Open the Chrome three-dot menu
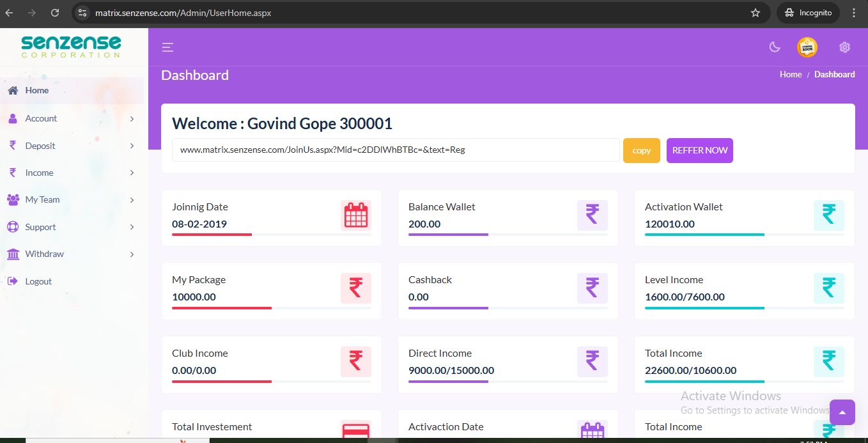Viewport: 868px width, 443px height. [x=854, y=13]
